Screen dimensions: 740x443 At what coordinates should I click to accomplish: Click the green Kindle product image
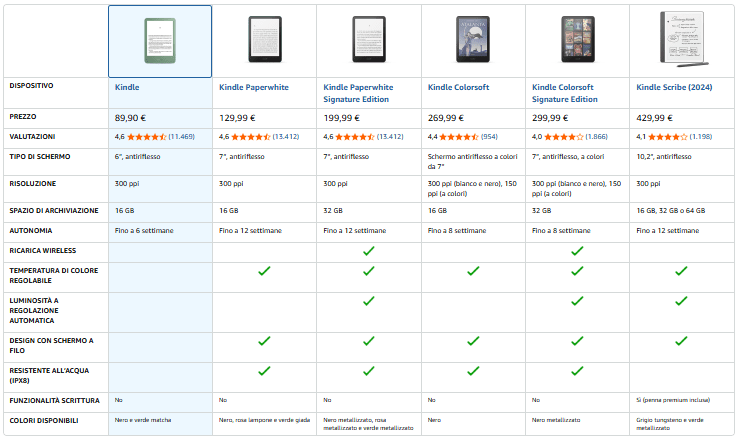click(x=160, y=42)
